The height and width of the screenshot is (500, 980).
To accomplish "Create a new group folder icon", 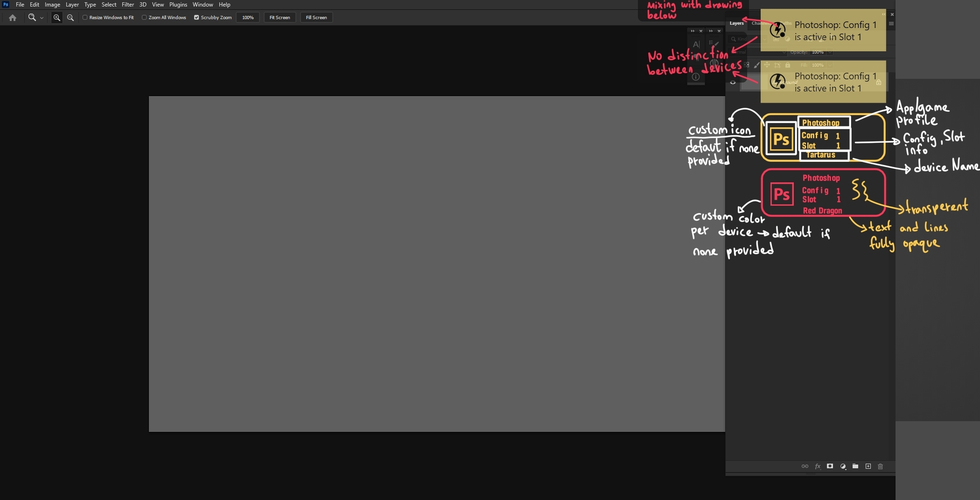I will click(x=855, y=466).
